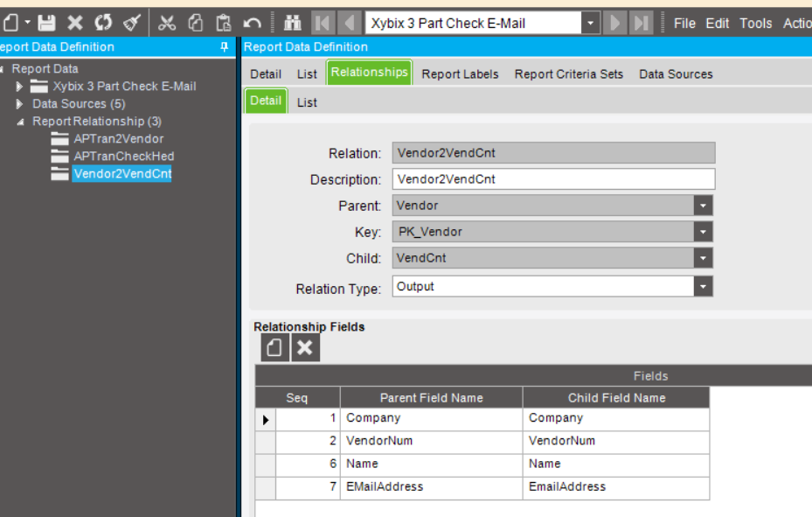Click the Save disk icon

coord(46,23)
